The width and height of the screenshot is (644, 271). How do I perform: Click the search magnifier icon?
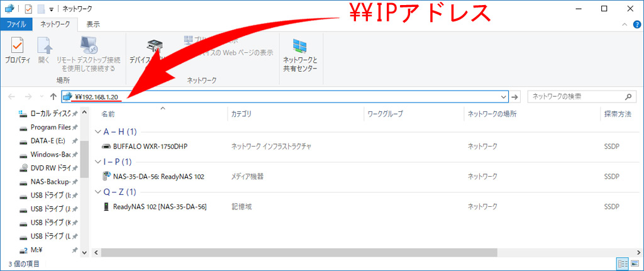point(628,97)
